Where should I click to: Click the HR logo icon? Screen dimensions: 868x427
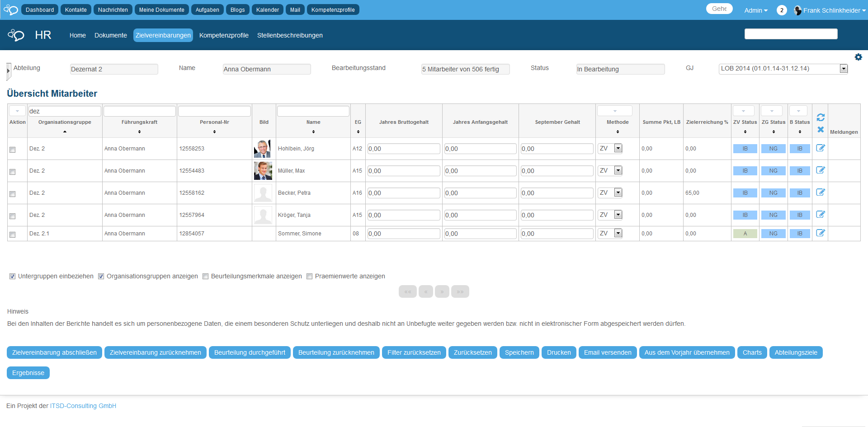click(x=16, y=35)
